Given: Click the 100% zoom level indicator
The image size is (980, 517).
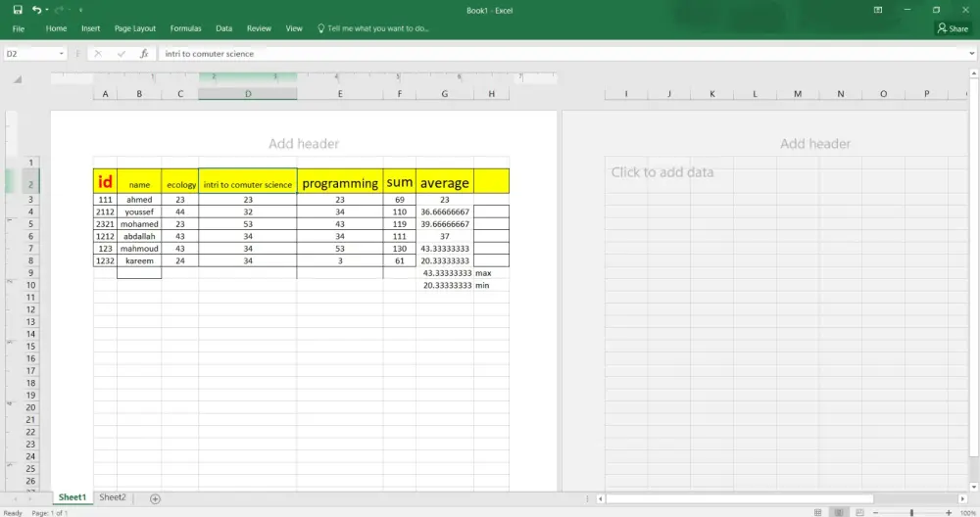Looking at the screenshot, I should (x=967, y=513).
